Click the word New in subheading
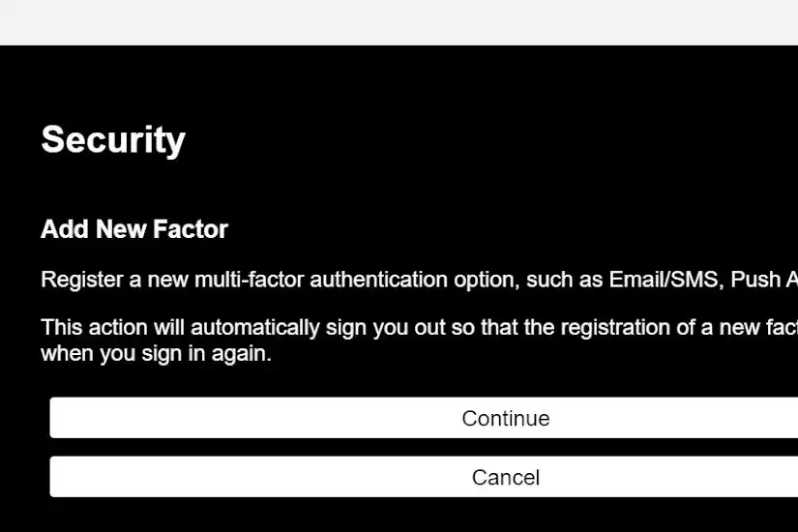 [x=121, y=229]
